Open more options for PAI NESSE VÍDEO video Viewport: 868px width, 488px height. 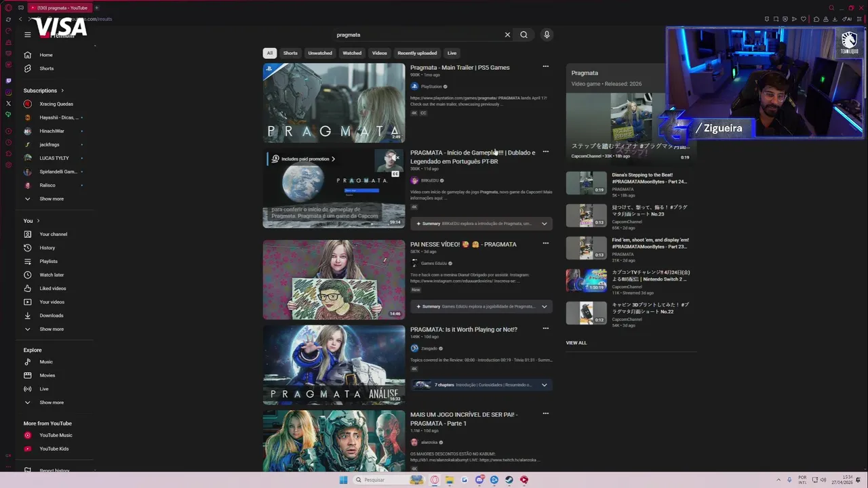545,243
